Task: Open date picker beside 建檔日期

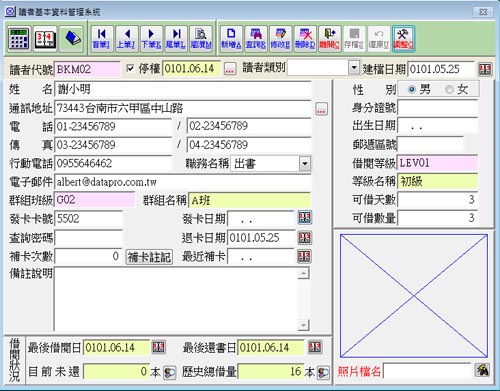Action: [485, 69]
